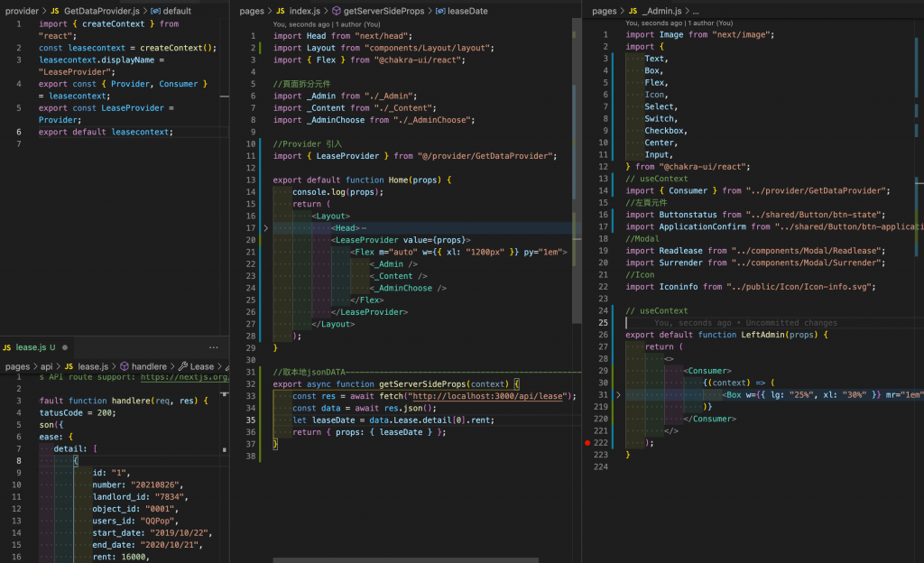Remove red breakpoint at line 222

(x=587, y=443)
